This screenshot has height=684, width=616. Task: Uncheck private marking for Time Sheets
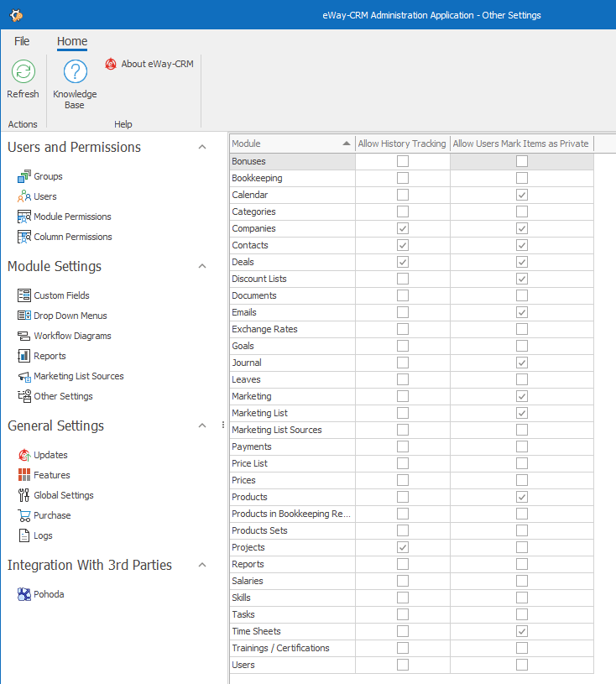tap(522, 631)
